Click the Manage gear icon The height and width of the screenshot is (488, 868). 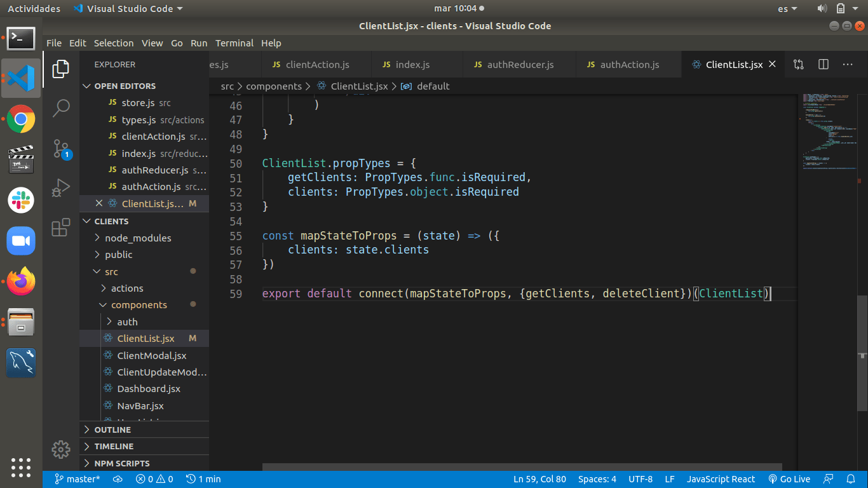click(x=61, y=449)
